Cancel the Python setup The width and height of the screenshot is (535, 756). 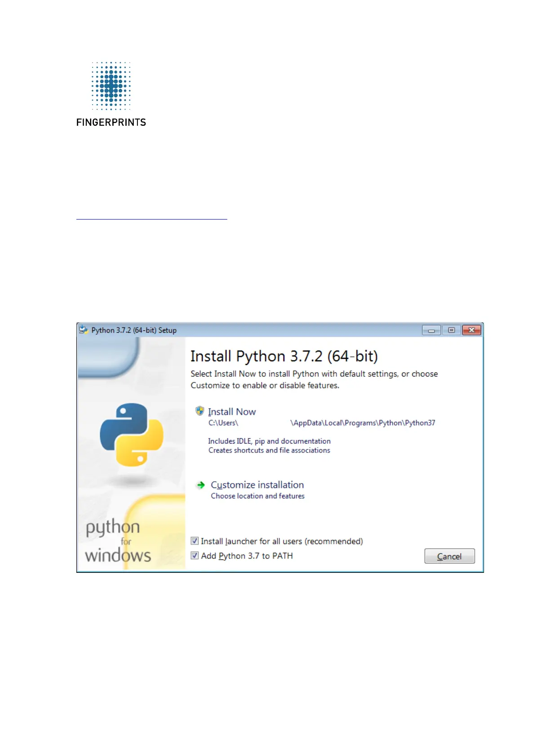point(449,556)
